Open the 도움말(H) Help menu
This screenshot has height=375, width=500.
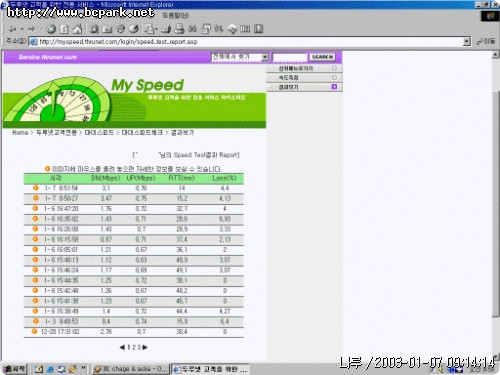176,15
